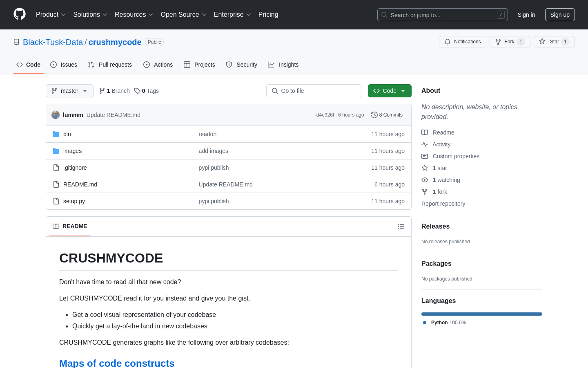Open the Activity link
588x368 pixels.
click(x=436, y=144)
